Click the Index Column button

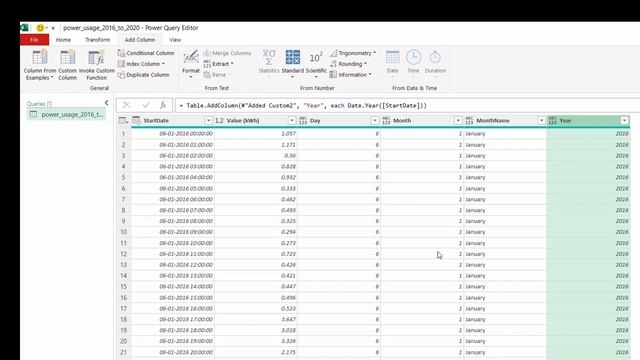(141, 64)
